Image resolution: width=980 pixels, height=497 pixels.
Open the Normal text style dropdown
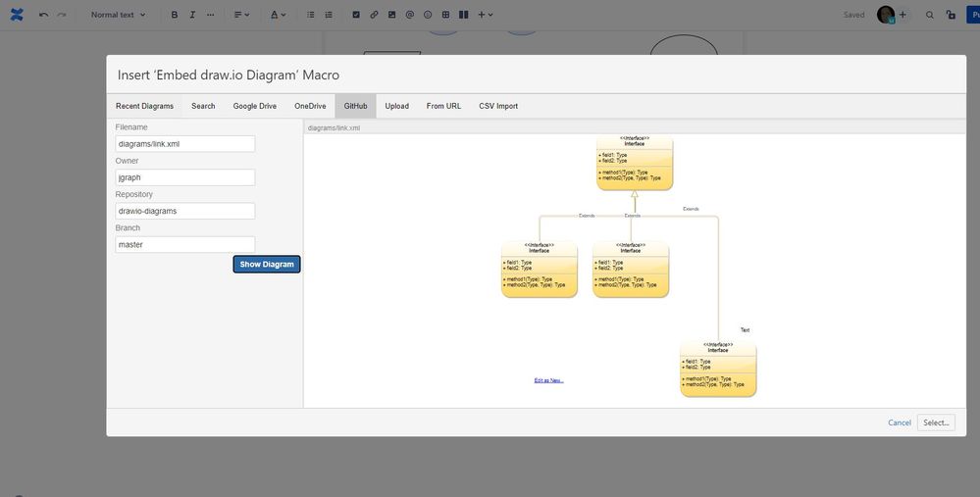click(x=118, y=15)
